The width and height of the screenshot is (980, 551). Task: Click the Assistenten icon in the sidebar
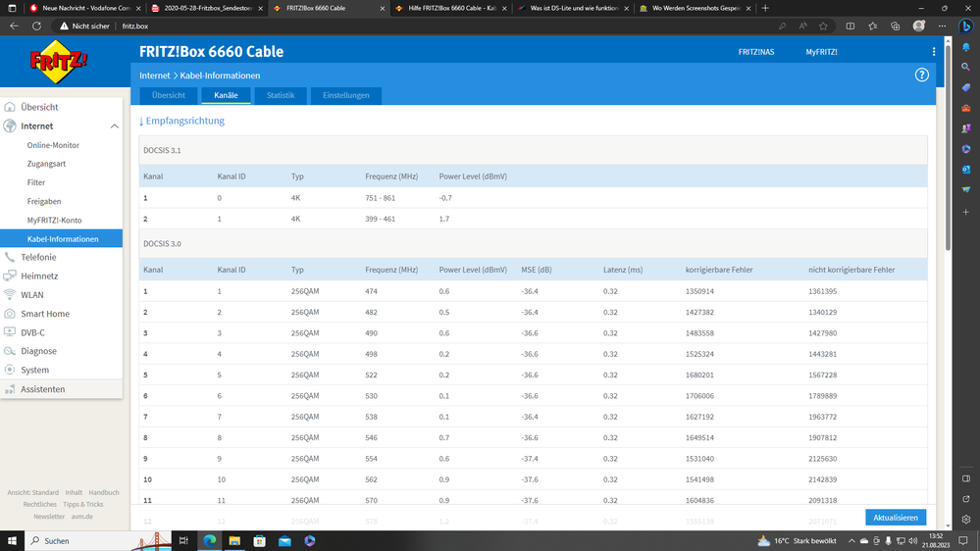tap(10, 389)
